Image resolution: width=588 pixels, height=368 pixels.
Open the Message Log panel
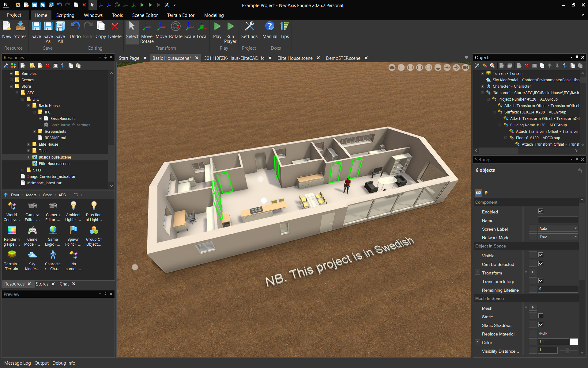[17, 363]
